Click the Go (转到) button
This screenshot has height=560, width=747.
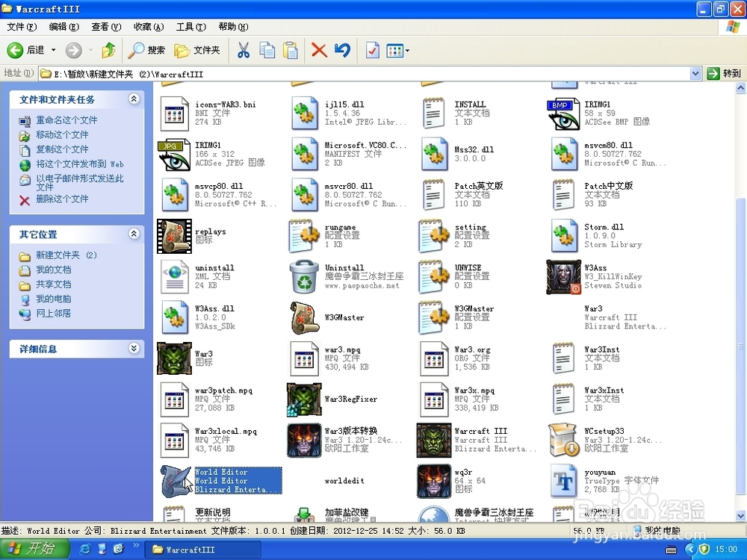coord(724,74)
